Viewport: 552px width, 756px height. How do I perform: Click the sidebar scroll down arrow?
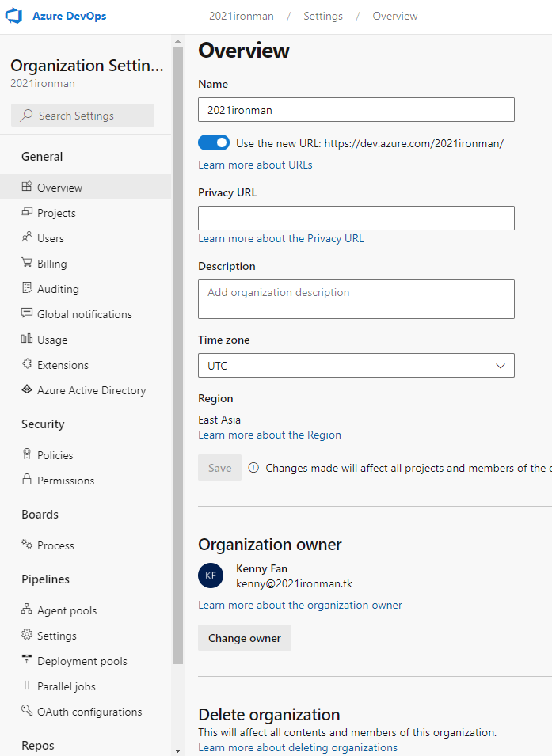point(177,749)
